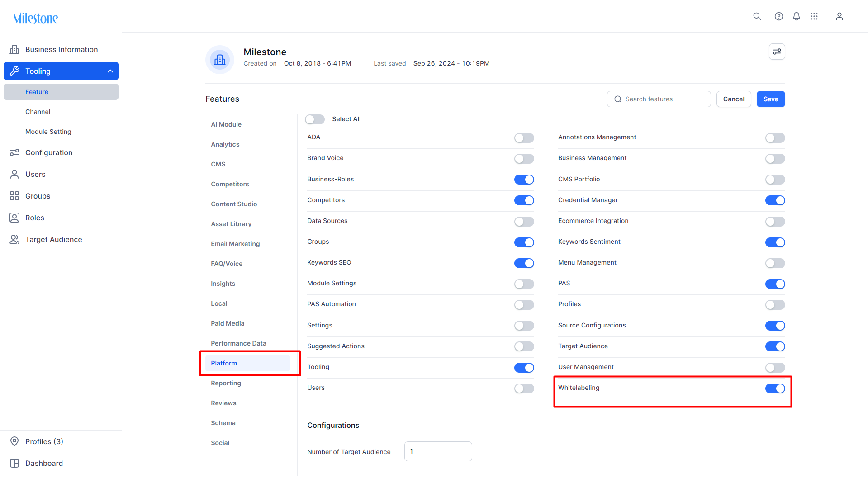Open the Roles sidebar section
Image resolution: width=868 pixels, height=488 pixels.
[x=61, y=218]
